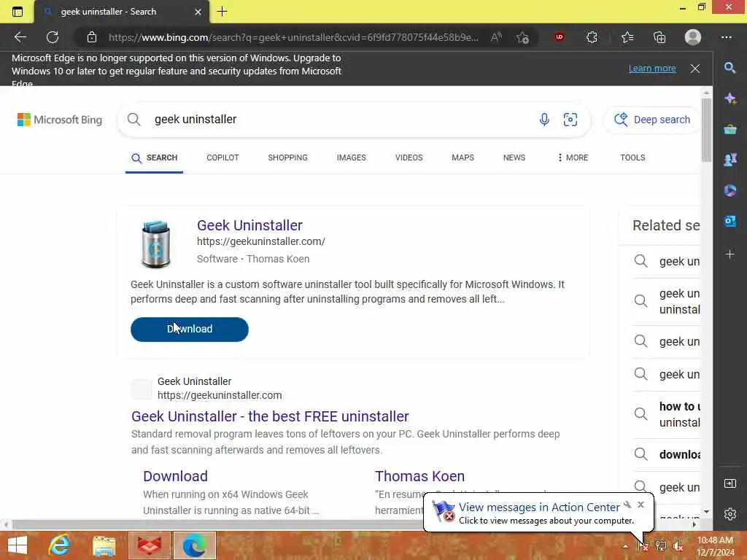747x560 pixels.
Task: Open the Download sublink
Action: 175,476
